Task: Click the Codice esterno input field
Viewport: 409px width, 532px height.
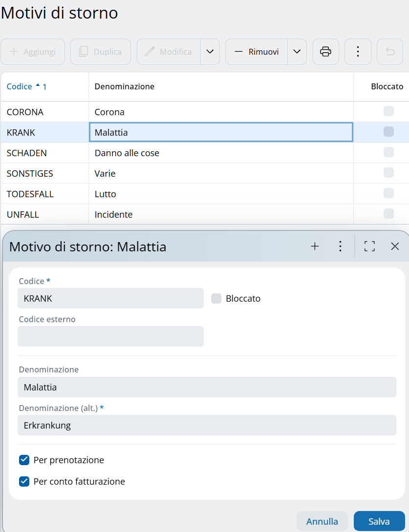Action: tap(110, 336)
